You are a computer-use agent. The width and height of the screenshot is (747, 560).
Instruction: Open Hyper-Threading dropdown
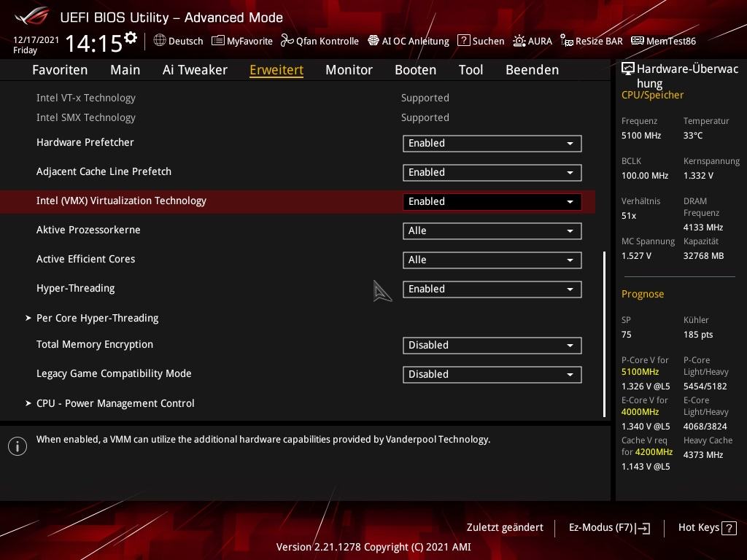click(x=492, y=289)
